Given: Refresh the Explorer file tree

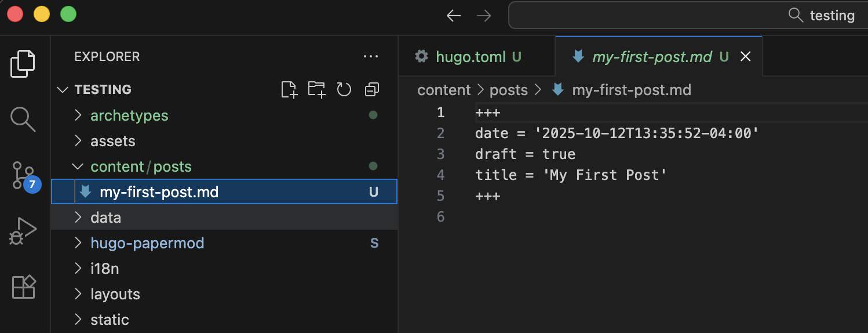Looking at the screenshot, I should point(344,89).
